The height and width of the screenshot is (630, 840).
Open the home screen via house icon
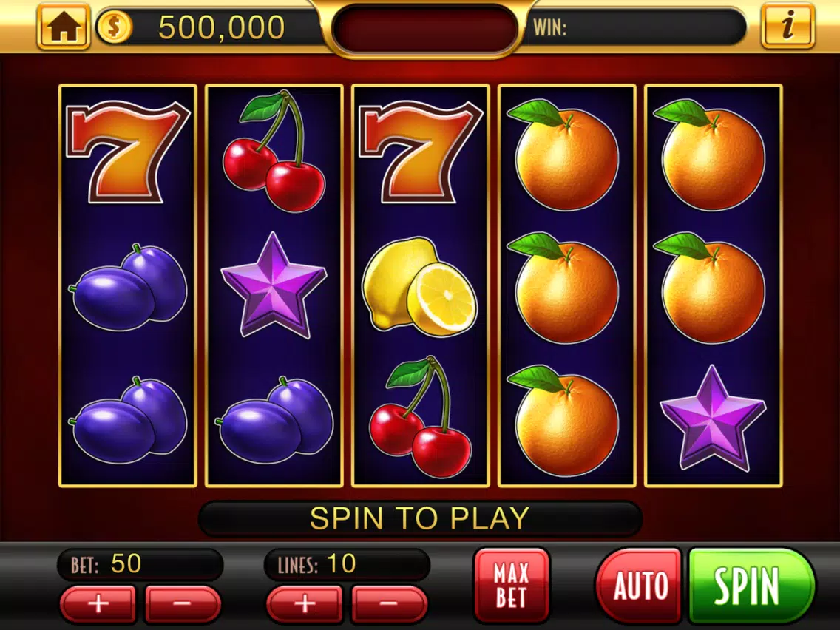[x=64, y=27]
